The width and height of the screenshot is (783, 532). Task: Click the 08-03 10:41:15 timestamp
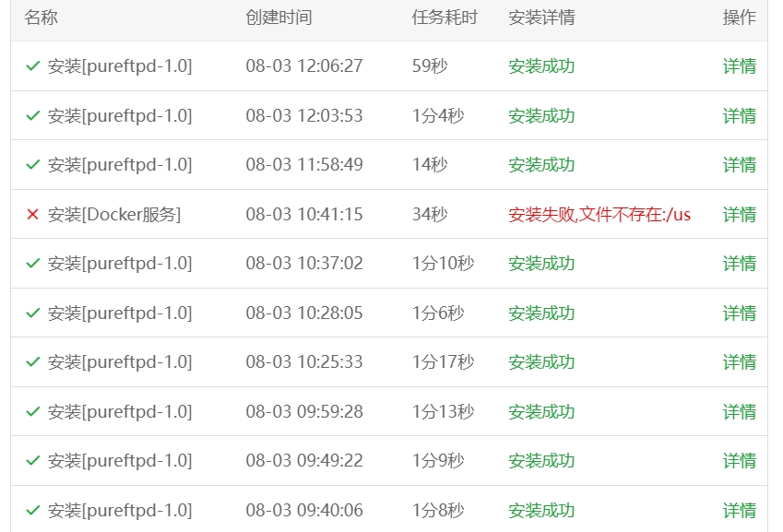(304, 215)
